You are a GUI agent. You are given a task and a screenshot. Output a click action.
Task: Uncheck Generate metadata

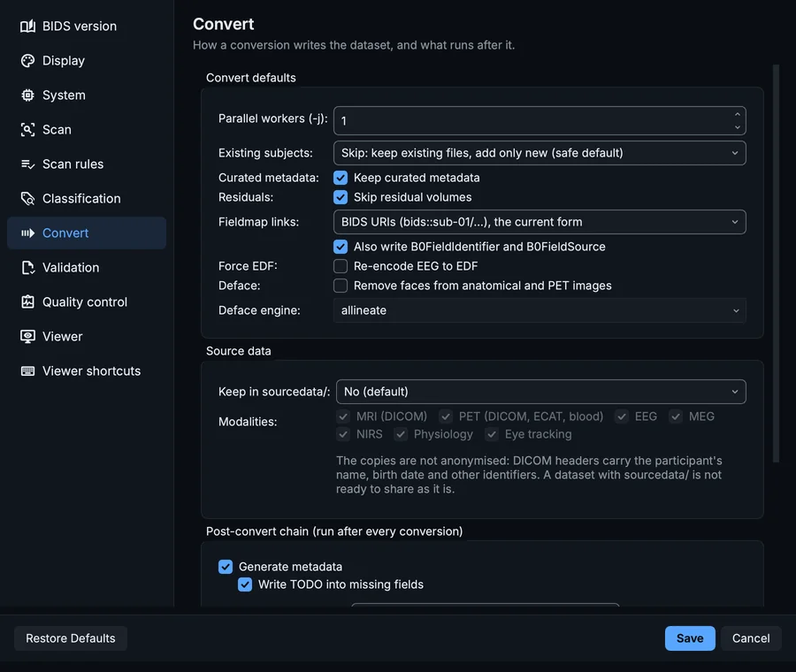coord(226,567)
